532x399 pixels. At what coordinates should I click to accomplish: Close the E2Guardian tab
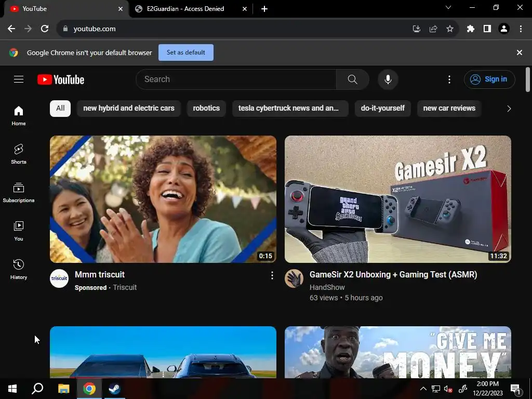click(x=245, y=9)
